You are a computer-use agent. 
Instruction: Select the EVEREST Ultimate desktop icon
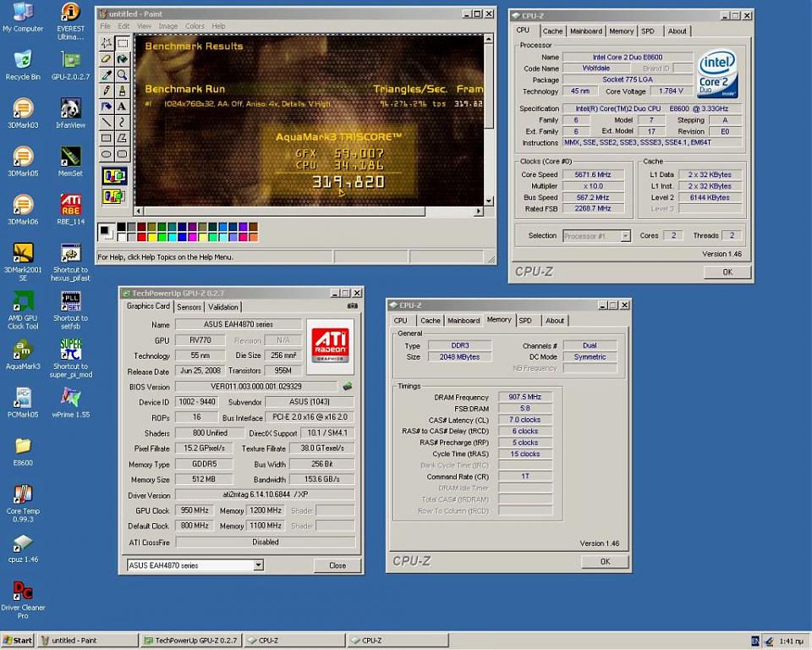pos(70,21)
